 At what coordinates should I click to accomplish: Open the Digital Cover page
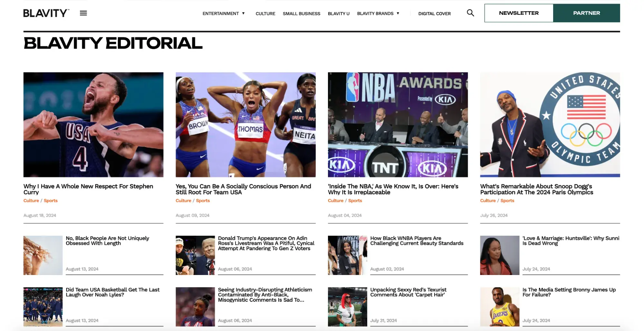[x=434, y=14]
